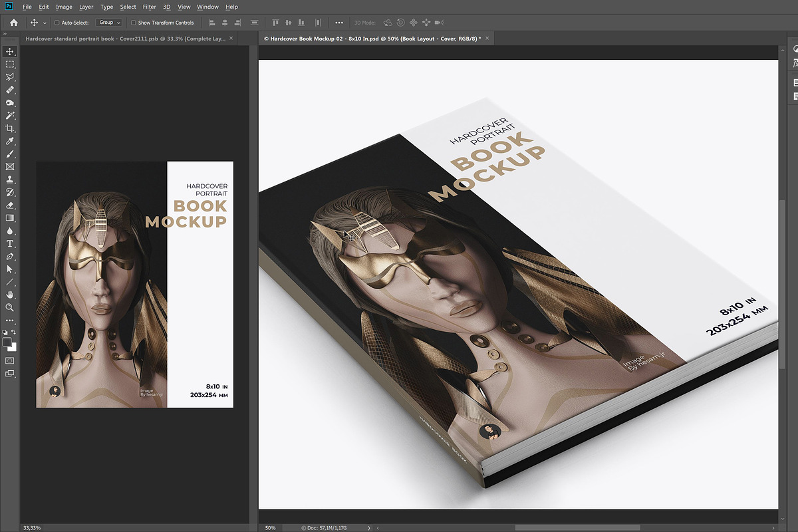Viewport: 798px width, 532px height.
Task: Align top edges in options bar
Action: 274,23
